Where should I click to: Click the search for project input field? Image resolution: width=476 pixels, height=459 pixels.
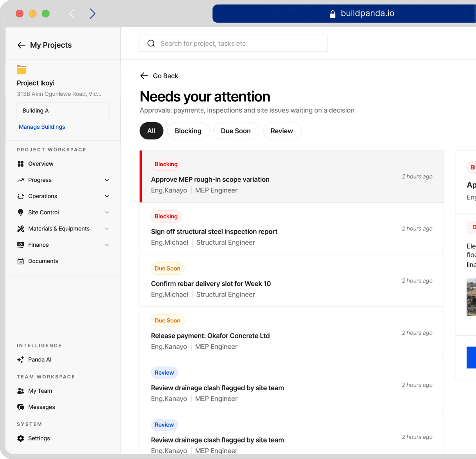233,44
